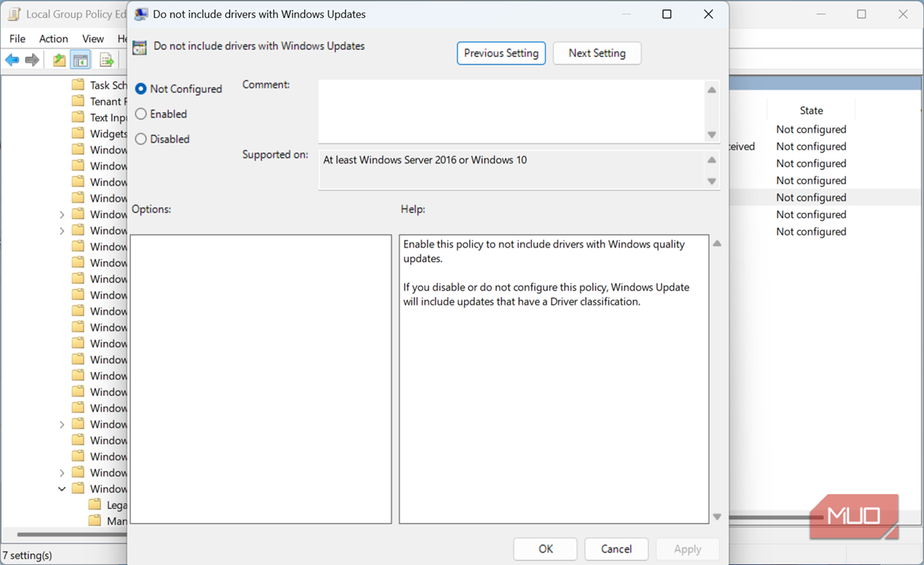Click the Apply button
Screen dimensions: 924x565
688,549
